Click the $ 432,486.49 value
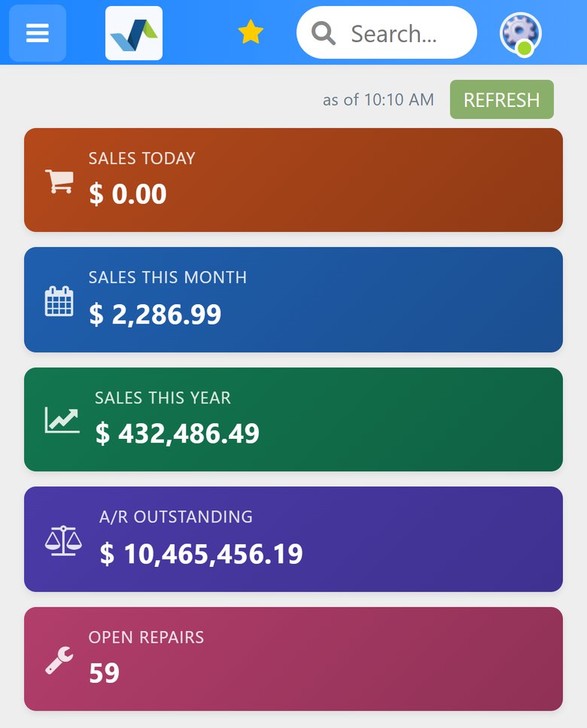The width and height of the screenshot is (587, 728). pyautogui.click(x=177, y=433)
